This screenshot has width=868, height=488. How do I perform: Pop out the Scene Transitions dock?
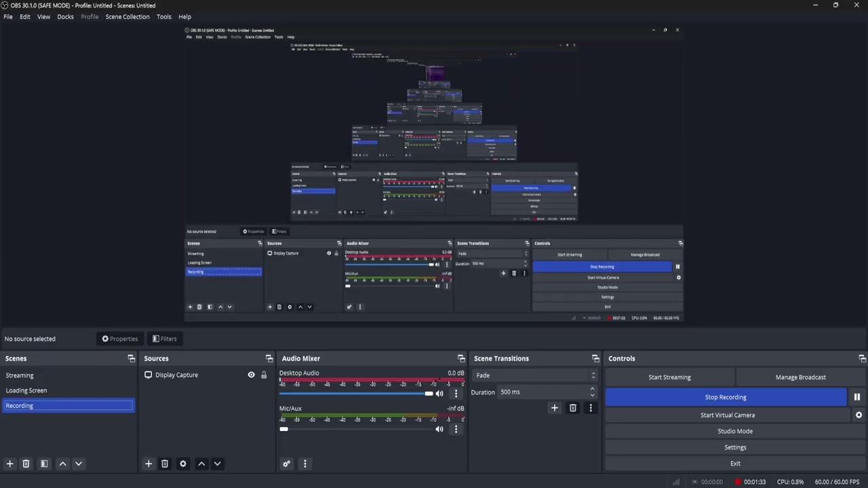[x=595, y=359]
